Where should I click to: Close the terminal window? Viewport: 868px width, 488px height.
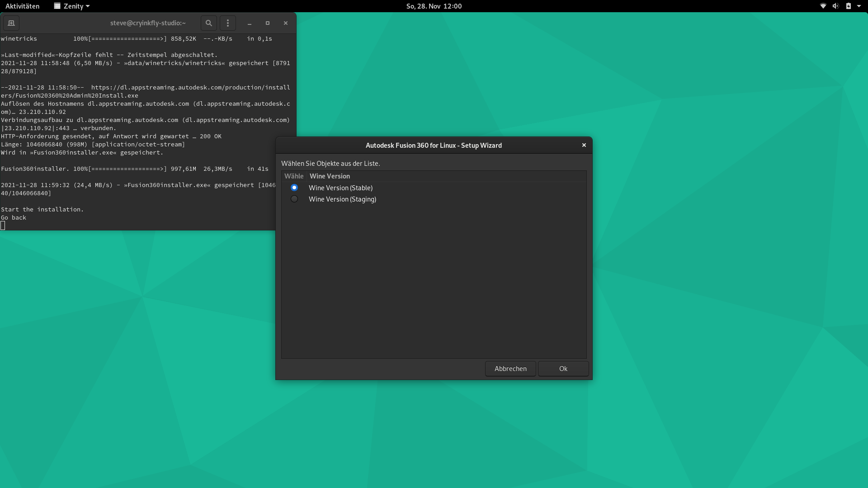[286, 23]
